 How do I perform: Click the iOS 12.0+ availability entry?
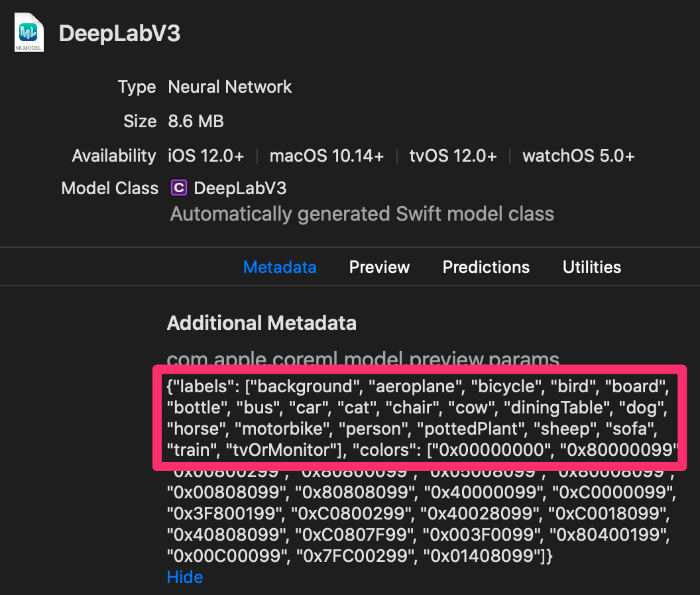206,156
